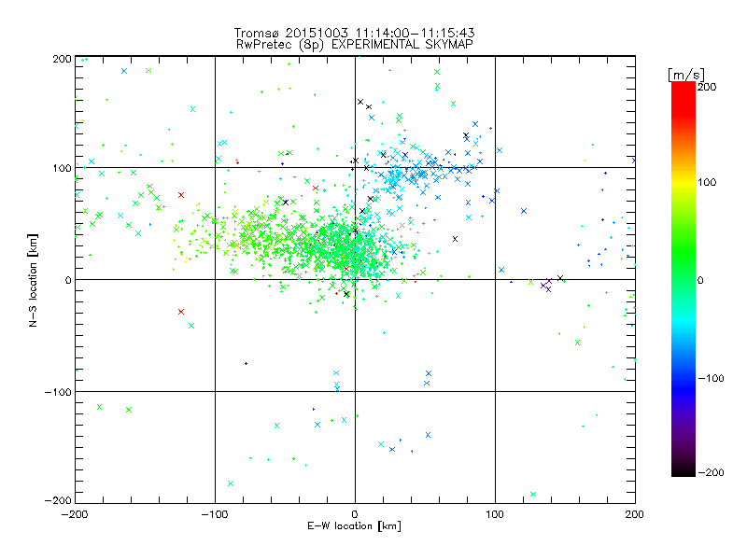Click the '[m/s]' colorbar unit label
Image resolution: width=747 pixels, height=560 pixels.
685,75
